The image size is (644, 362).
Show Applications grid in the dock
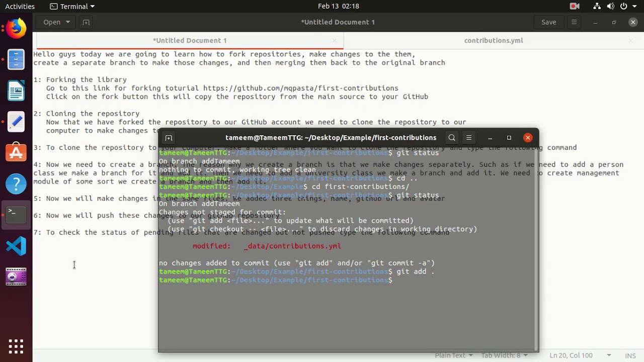pyautogui.click(x=16, y=346)
